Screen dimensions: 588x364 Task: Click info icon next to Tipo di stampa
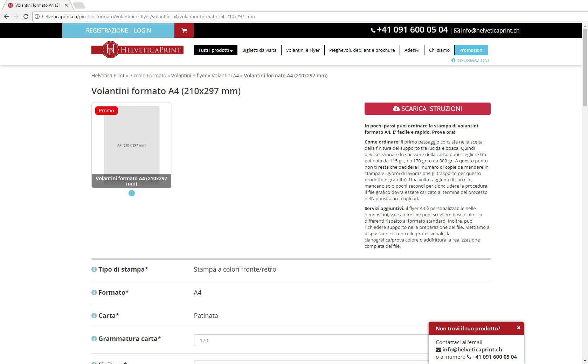tap(94, 269)
